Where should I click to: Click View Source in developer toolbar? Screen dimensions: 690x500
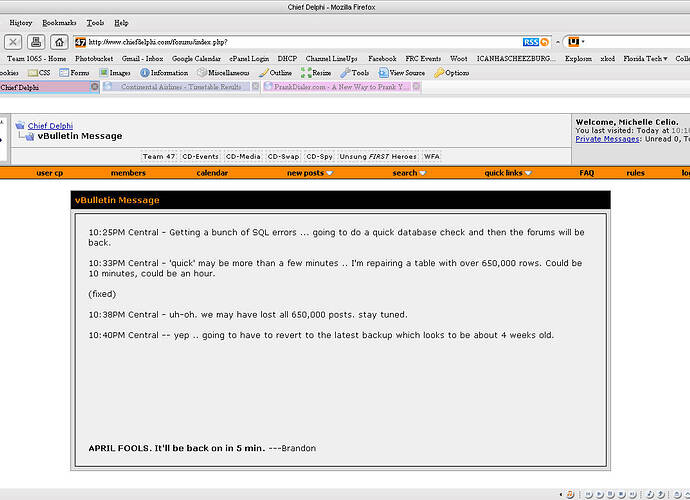(402, 73)
